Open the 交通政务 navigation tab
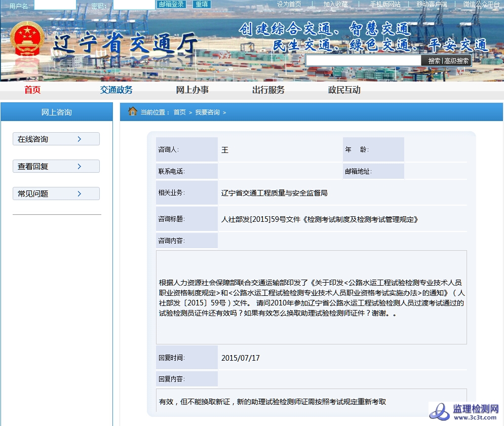The height and width of the screenshot is (426, 504). click(x=116, y=90)
